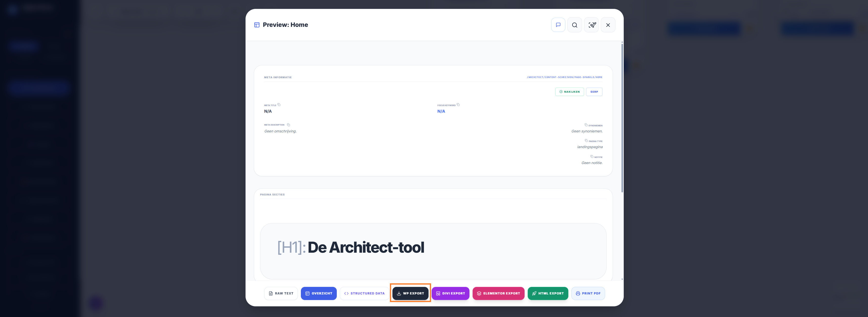Viewport: 868px width, 317px height.
Task: Copy the Meta Title value
Action: (x=279, y=105)
